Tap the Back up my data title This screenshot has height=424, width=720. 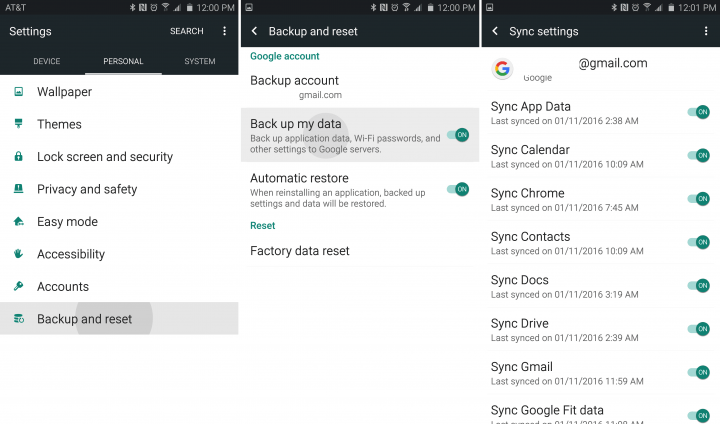(296, 124)
